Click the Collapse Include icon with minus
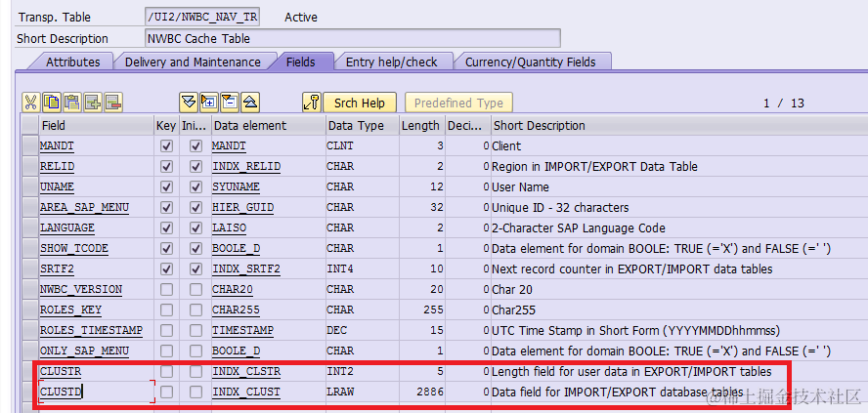The image size is (868, 413). point(230,103)
